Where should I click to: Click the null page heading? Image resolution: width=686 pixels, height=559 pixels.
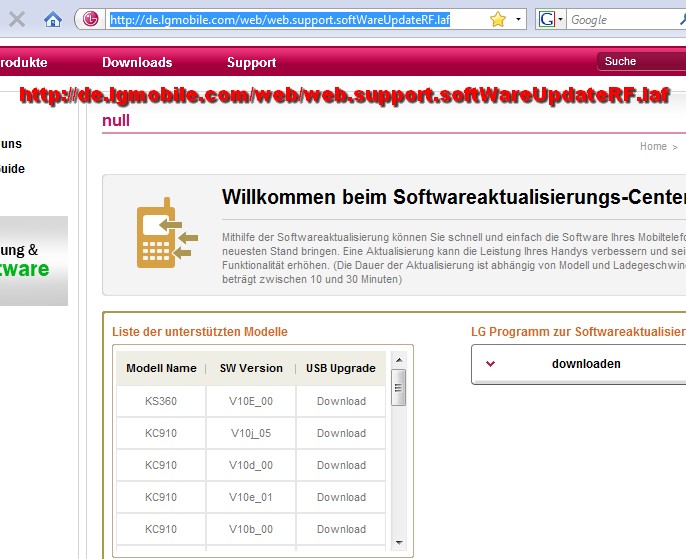coord(116,120)
